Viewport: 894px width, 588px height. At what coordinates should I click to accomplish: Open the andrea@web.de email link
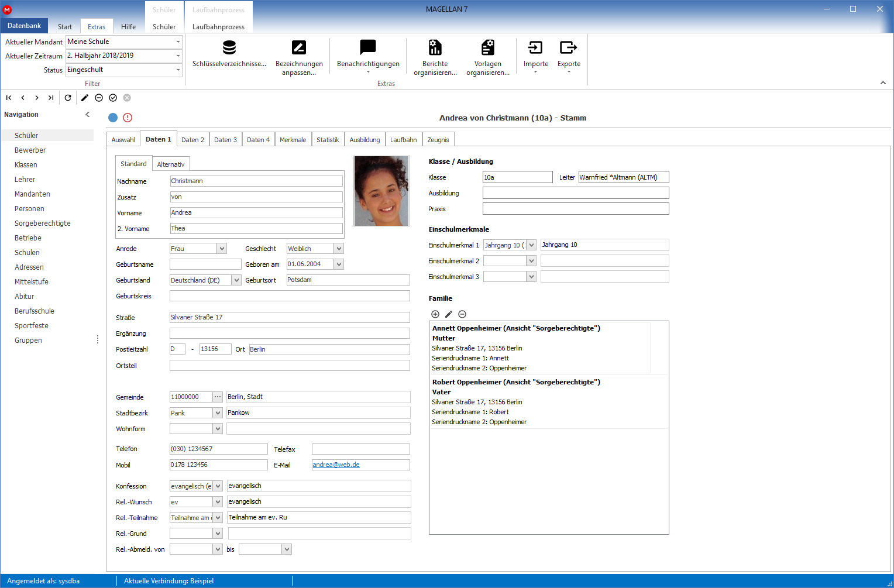coord(336,465)
